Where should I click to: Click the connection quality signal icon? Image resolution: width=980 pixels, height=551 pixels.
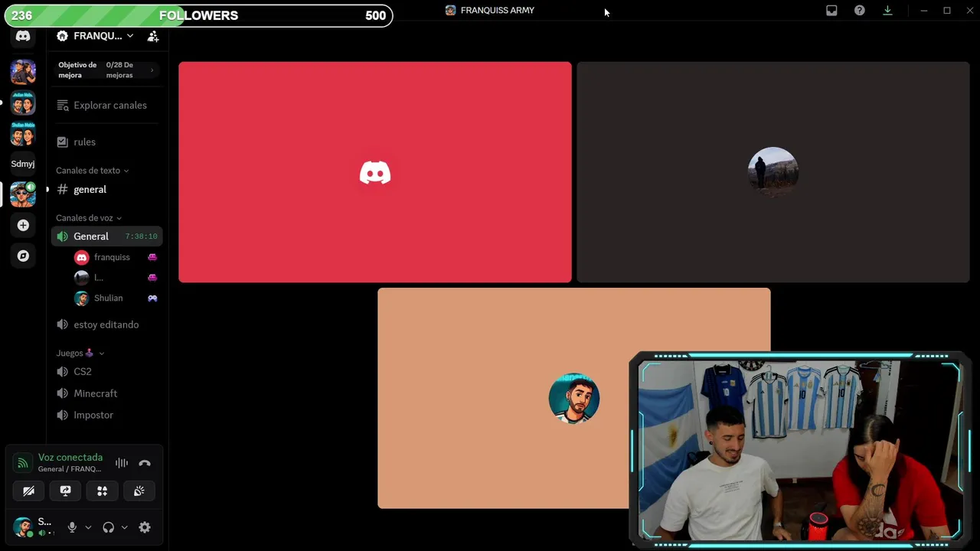(23, 463)
